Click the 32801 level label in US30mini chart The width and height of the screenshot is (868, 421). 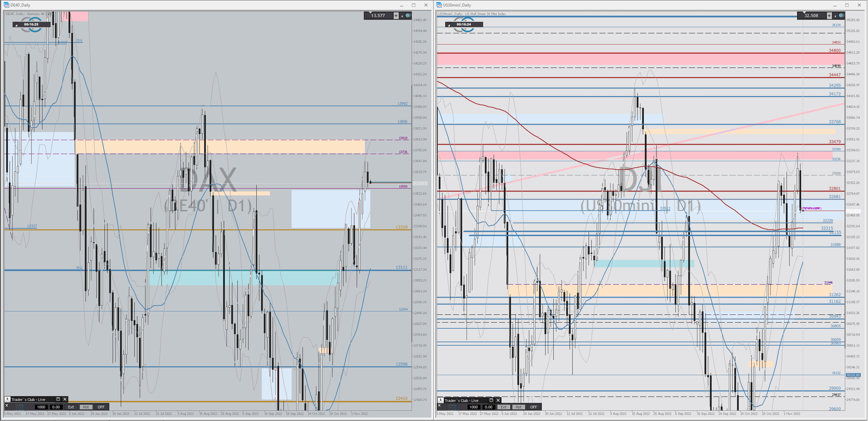tap(835, 188)
